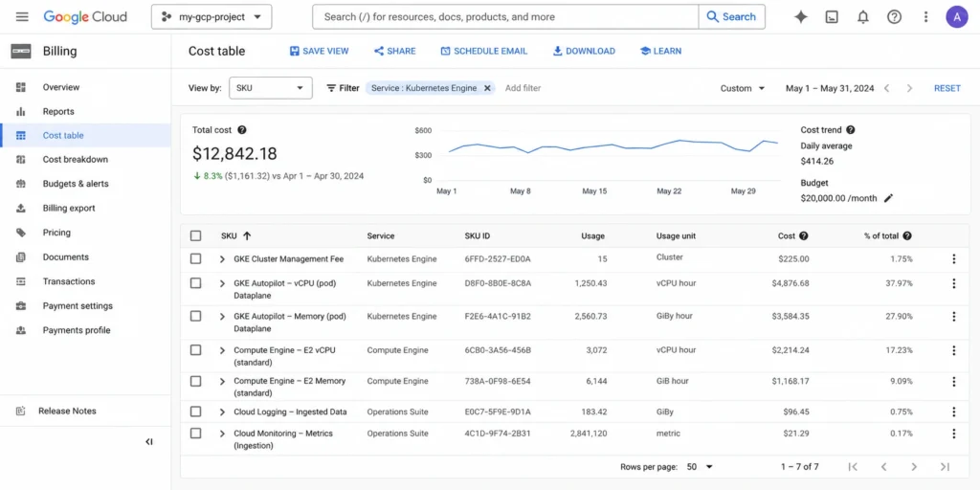Open the Rows per page dropdown
Viewport: 980px width, 490px height.
[700, 467]
